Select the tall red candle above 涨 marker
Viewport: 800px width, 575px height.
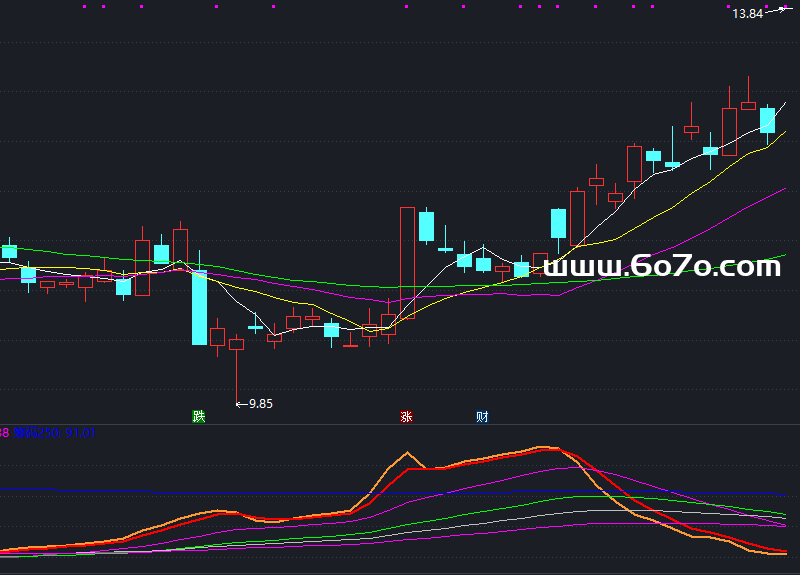(x=407, y=262)
